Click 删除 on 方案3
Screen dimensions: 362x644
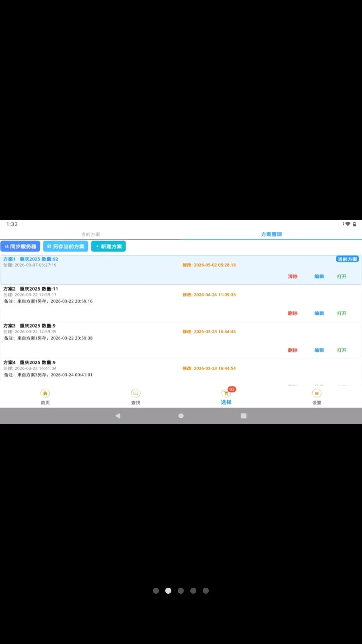pos(293,350)
